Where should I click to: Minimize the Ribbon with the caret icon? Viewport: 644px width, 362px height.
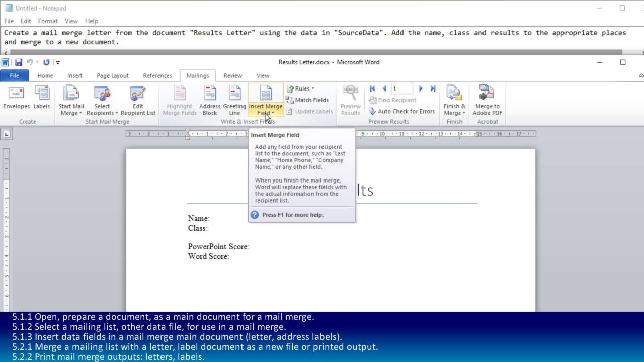pos(641,75)
